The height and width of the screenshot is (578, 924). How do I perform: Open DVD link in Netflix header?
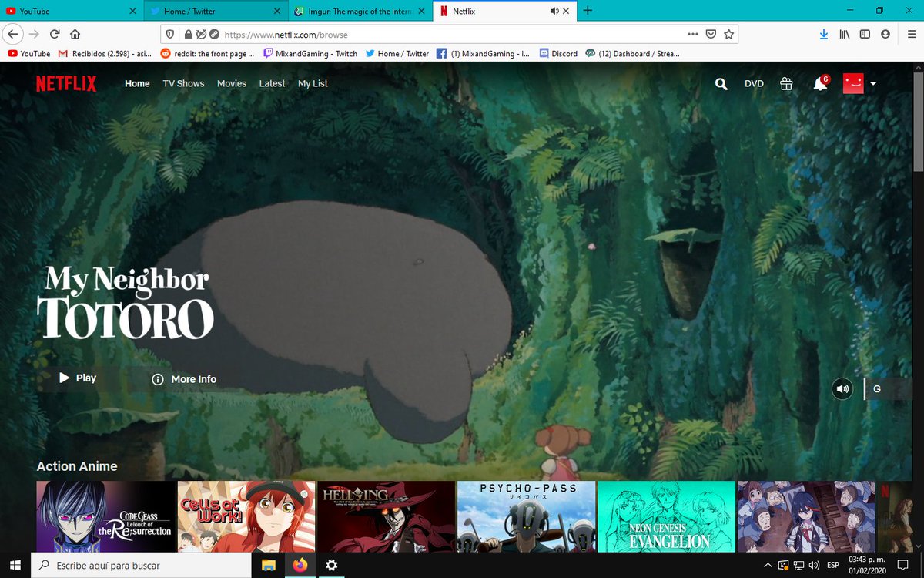tap(754, 83)
